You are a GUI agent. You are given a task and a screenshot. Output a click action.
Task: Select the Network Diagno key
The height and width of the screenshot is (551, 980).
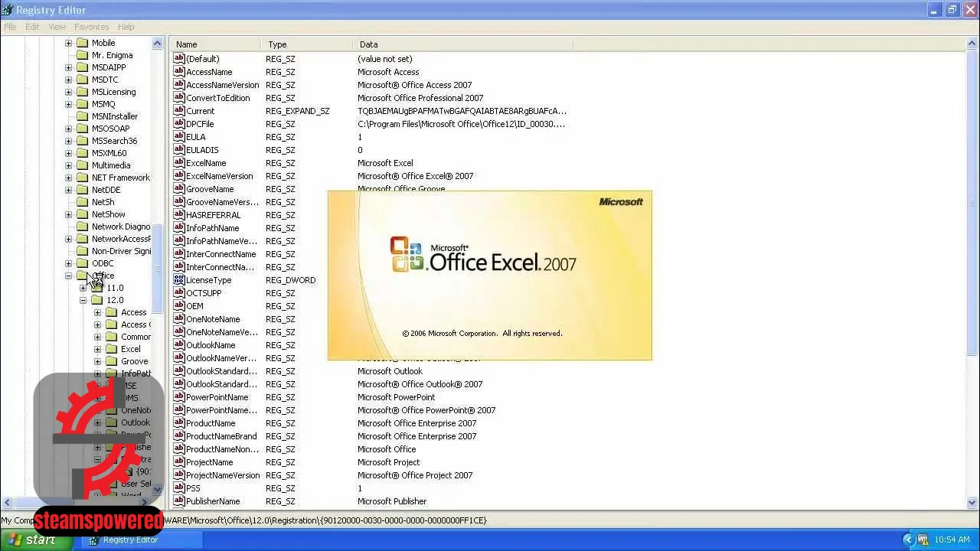121,227
